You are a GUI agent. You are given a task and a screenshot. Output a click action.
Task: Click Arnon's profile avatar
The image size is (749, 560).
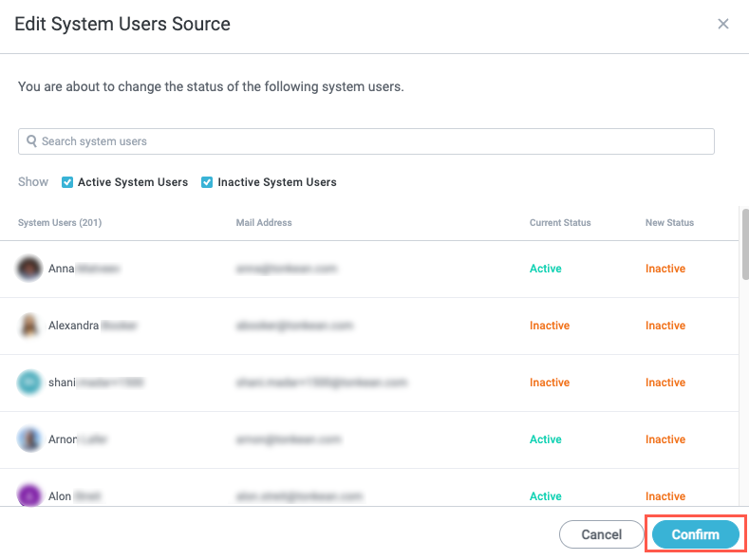[x=29, y=439]
